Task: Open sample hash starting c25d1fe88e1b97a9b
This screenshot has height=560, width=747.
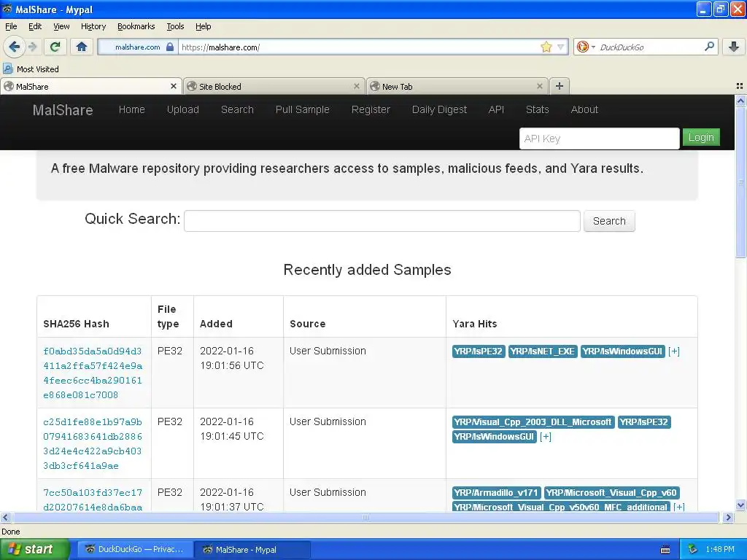Action: pyautogui.click(x=93, y=444)
